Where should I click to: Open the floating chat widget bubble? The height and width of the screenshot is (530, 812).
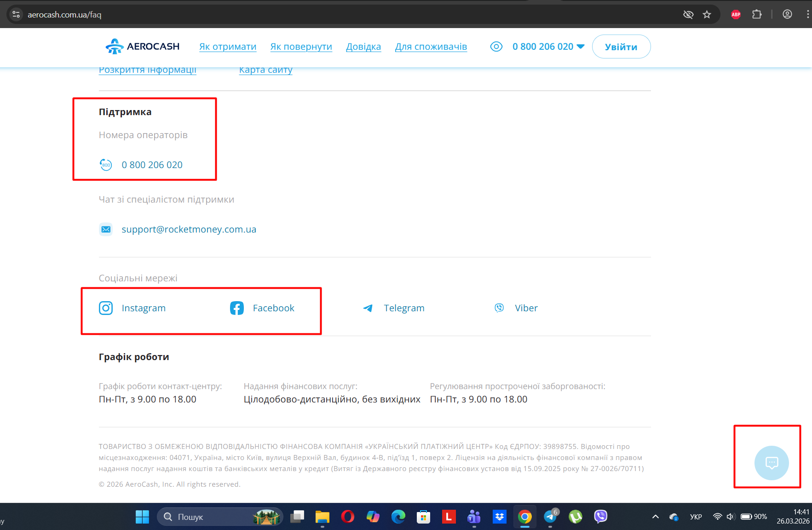tap(772, 463)
